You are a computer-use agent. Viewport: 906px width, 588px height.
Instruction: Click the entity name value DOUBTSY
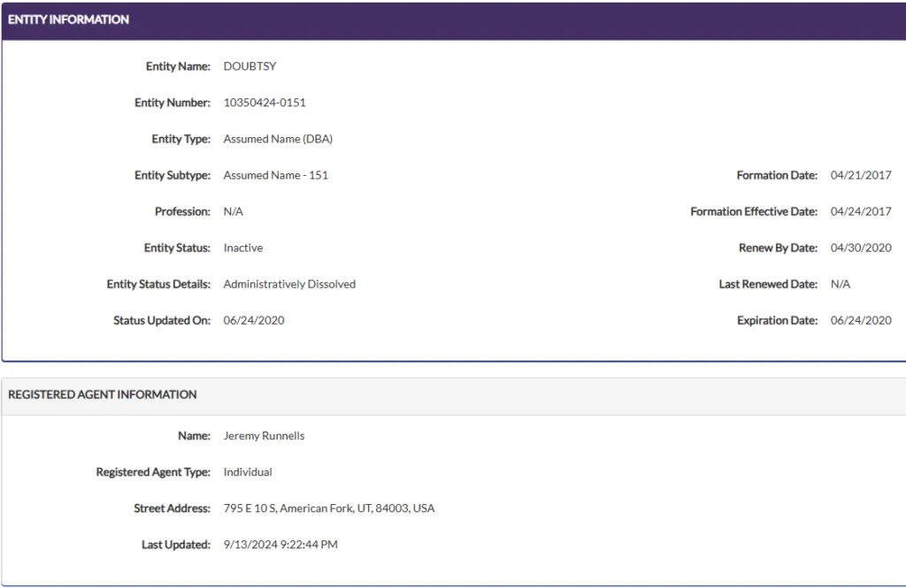(250, 66)
